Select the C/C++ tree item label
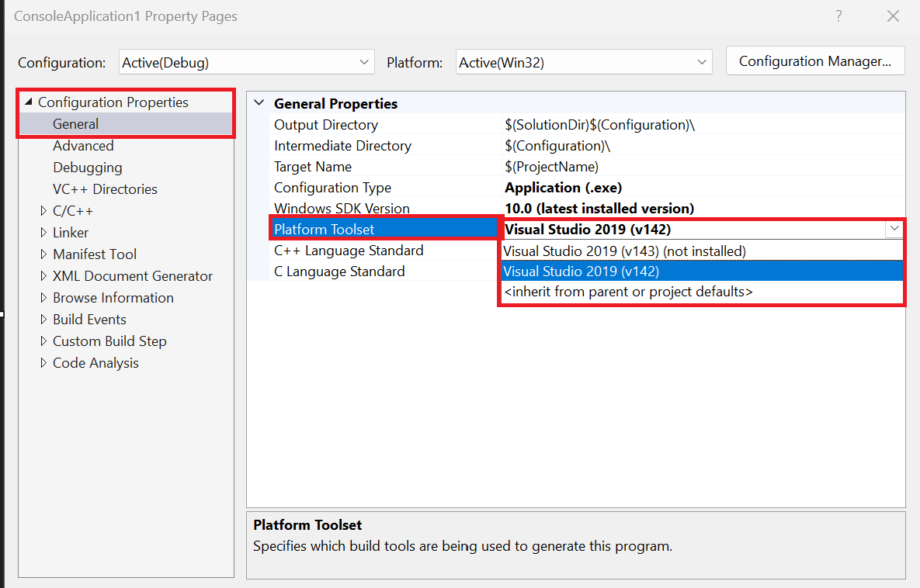The image size is (920, 588). [73, 211]
